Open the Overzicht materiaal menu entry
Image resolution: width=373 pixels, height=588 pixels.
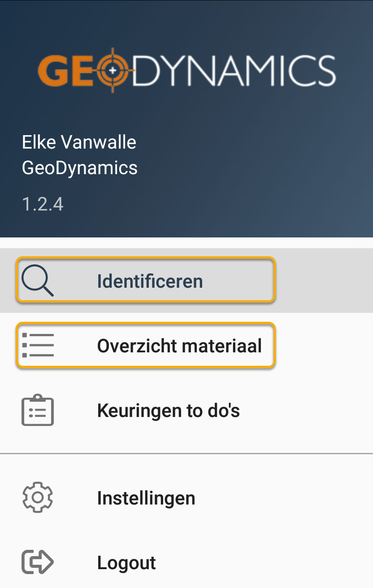tap(179, 346)
